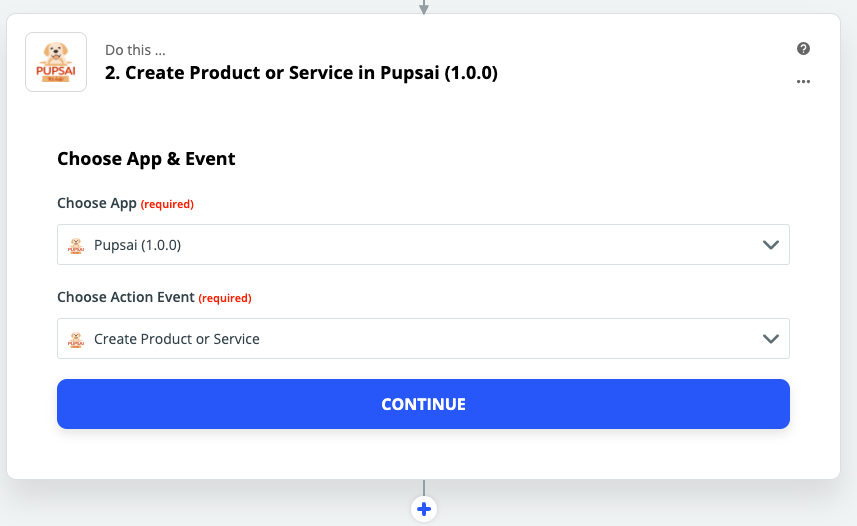Click the Pupsai dog logo in step header
The image size is (857, 526).
56,62
